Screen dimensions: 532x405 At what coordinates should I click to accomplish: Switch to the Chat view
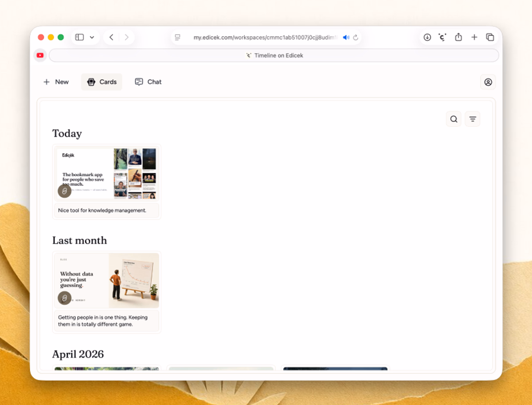pyautogui.click(x=148, y=82)
